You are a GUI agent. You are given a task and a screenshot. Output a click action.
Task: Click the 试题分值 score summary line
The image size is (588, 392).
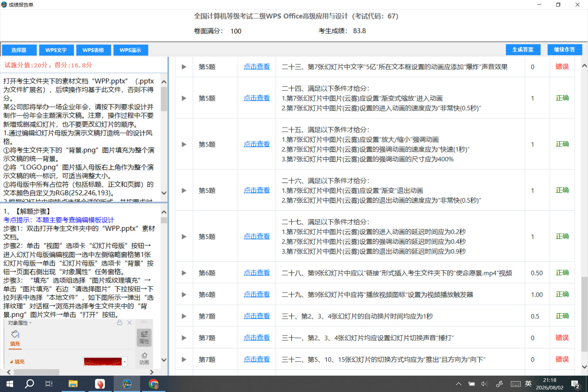point(48,65)
